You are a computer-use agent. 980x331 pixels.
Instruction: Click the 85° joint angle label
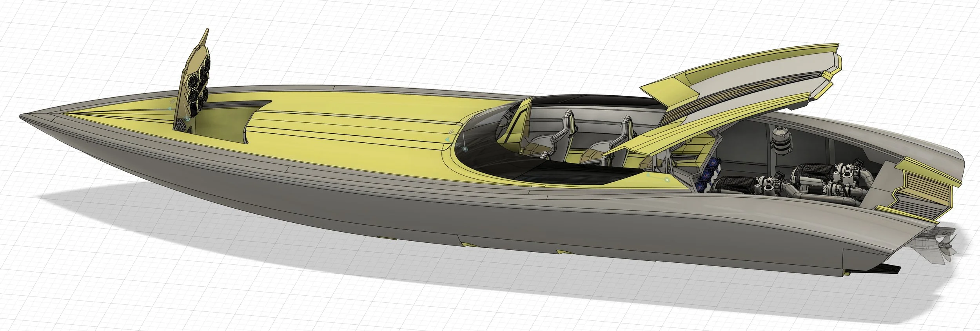[x=451, y=131]
